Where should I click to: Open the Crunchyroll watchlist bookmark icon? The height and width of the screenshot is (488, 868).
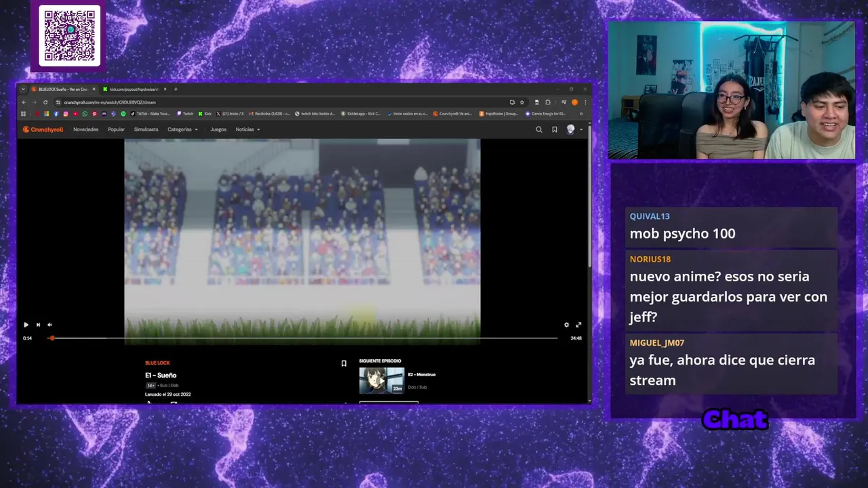pyautogui.click(x=554, y=129)
